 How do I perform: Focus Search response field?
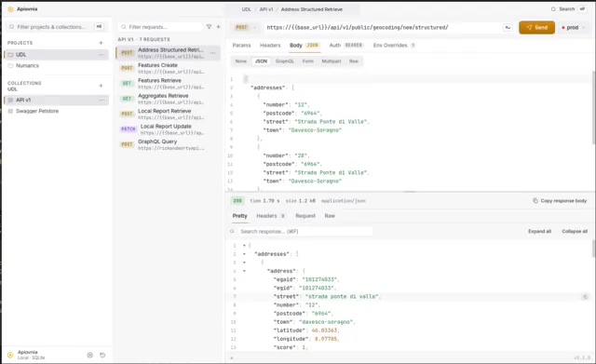[305, 231]
